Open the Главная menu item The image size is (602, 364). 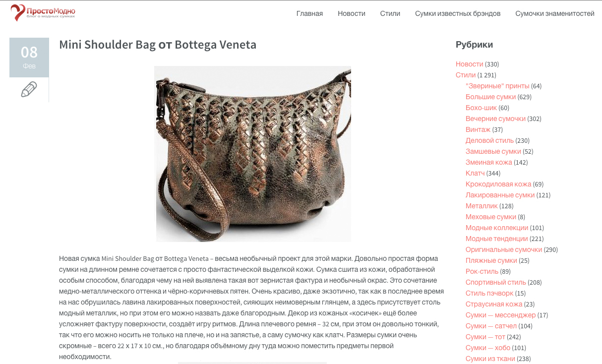tap(309, 13)
